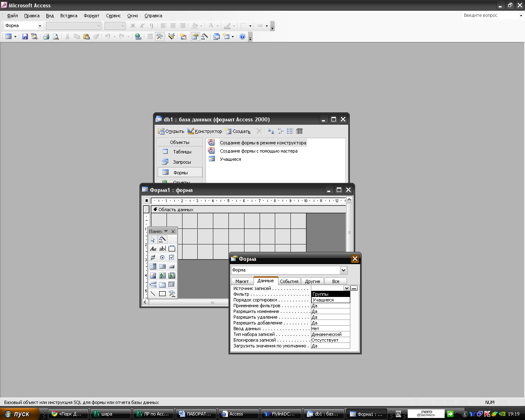Select the Option Button tool in toolbox
The height and width of the screenshot is (420, 525).
pyautogui.click(x=162, y=258)
